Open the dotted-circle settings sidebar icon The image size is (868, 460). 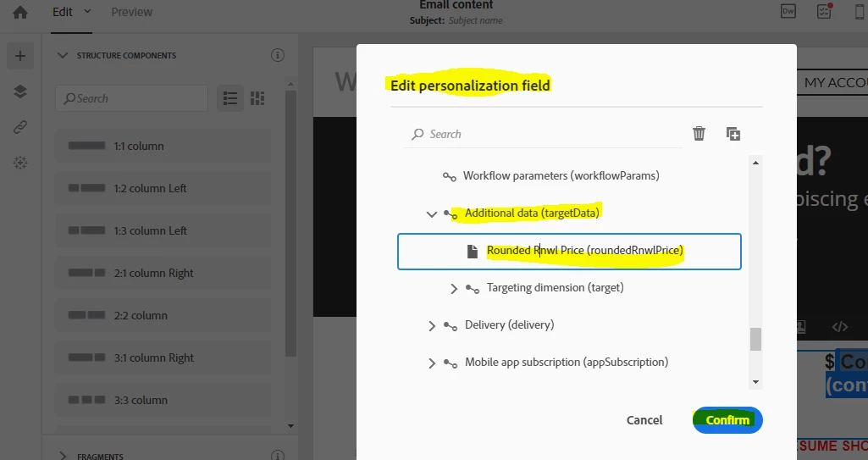click(20, 162)
